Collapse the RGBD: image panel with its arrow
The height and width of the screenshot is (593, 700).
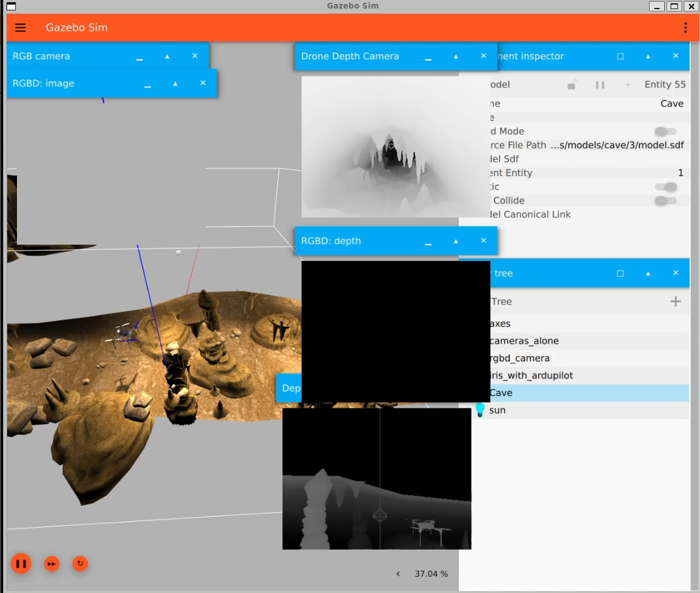click(x=175, y=84)
